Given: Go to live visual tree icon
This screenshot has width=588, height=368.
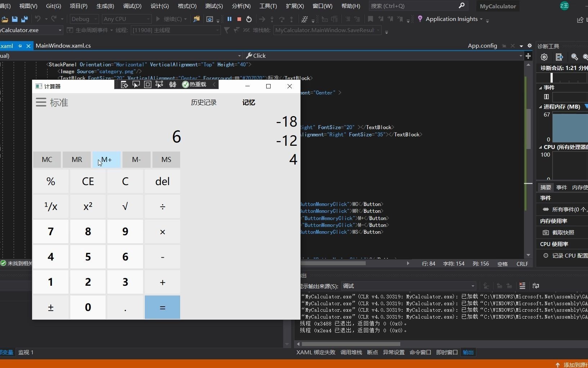Looking at the screenshot, I should pyautogui.click(x=124, y=84).
